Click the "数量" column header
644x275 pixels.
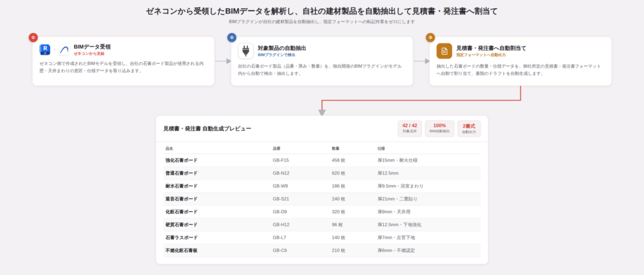pyautogui.click(x=336, y=149)
